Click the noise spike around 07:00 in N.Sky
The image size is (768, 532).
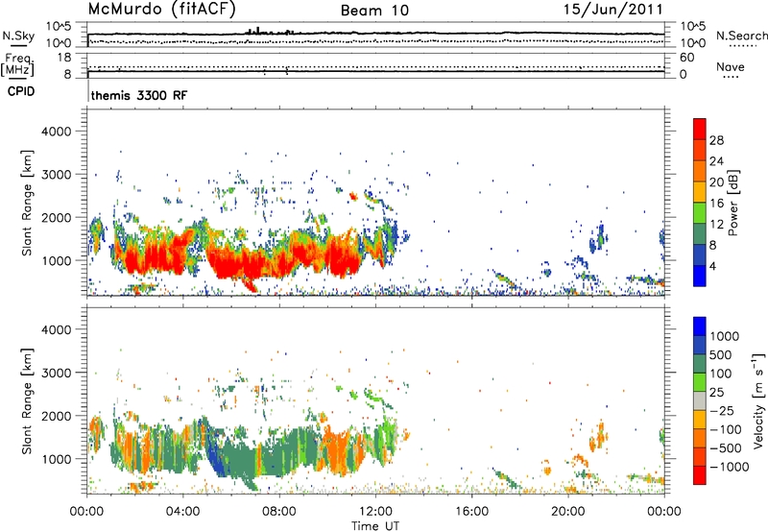click(x=257, y=31)
